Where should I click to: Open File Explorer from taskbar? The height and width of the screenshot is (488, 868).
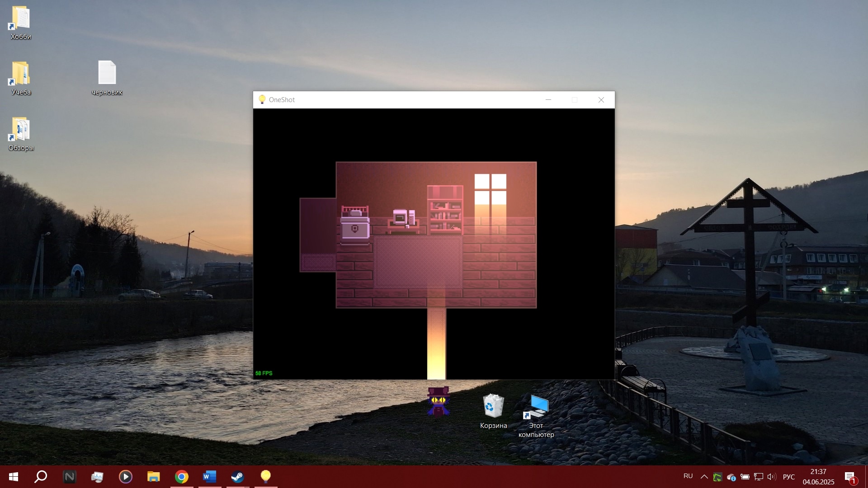coord(153,477)
